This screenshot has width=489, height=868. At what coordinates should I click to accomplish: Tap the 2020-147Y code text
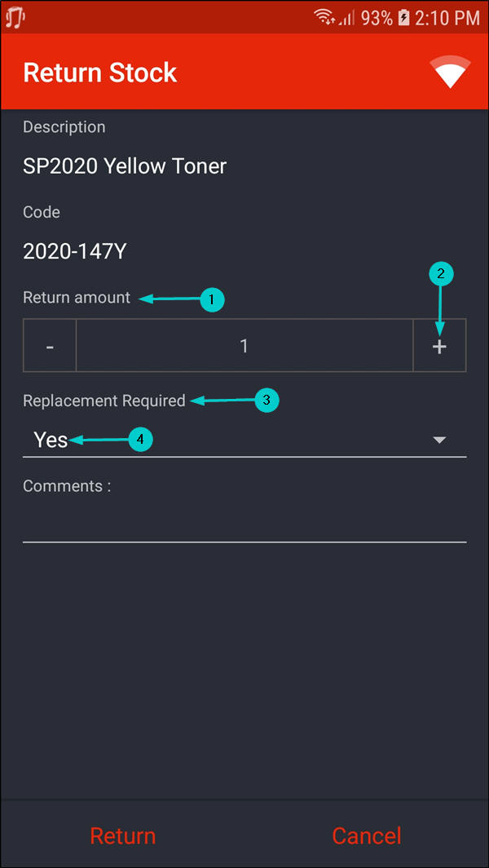pos(75,251)
